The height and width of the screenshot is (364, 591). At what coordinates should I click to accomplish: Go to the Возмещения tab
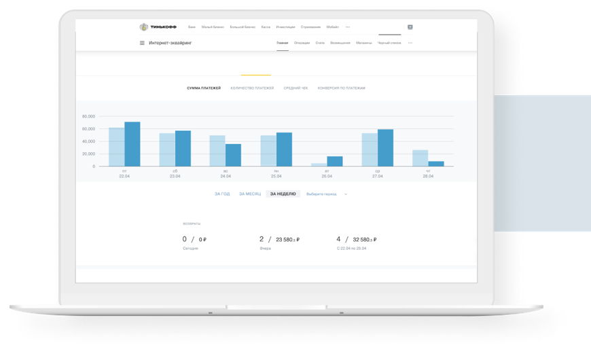pyautogui.click(x=340, y=43)
